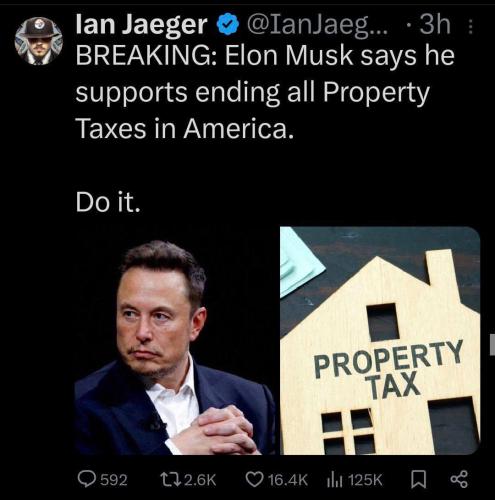Viewport: 495px width, 500px height.
Task: Open the share icon at bottom right
Action: pos(459,479)
